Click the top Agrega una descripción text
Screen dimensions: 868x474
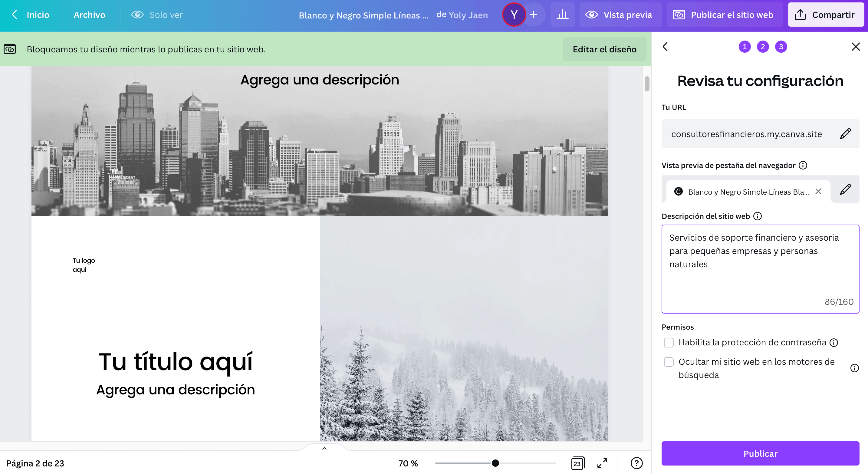(x=320, y=80)
